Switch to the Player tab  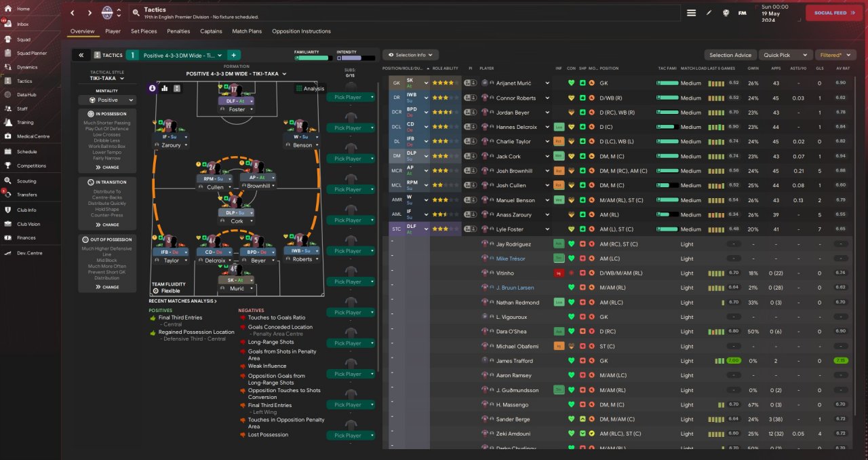coord(113,31)
